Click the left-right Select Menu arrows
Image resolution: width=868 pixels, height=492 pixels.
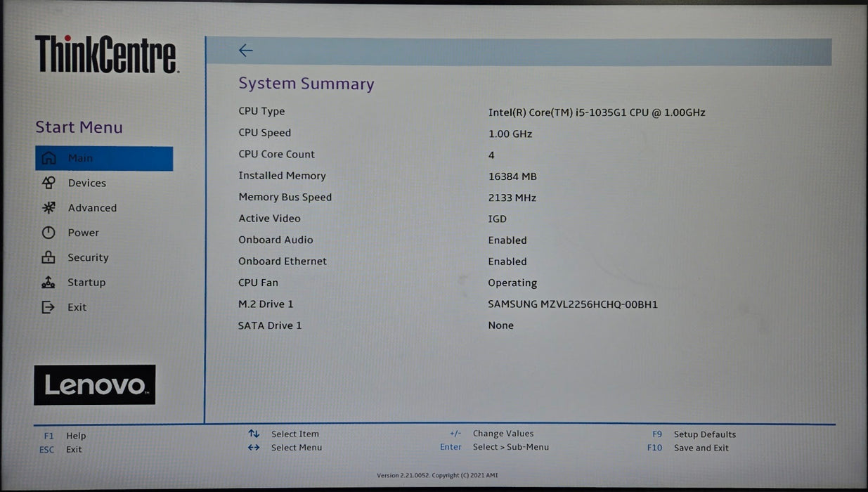(254, 447)
